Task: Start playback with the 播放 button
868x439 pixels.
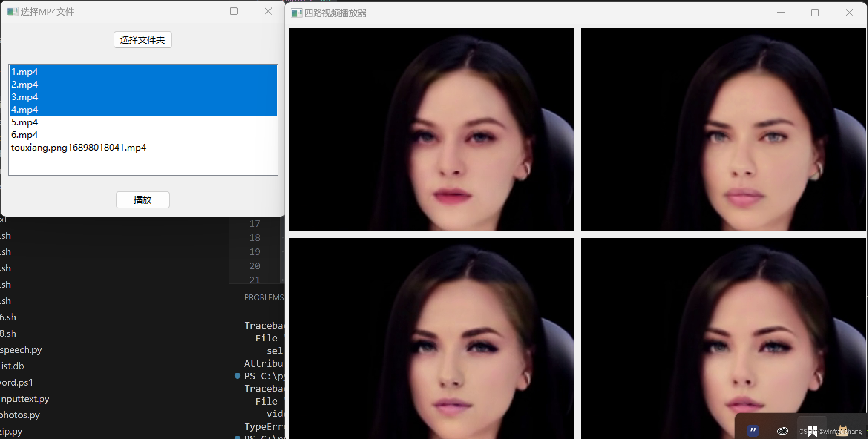Action: pos(143,200)
